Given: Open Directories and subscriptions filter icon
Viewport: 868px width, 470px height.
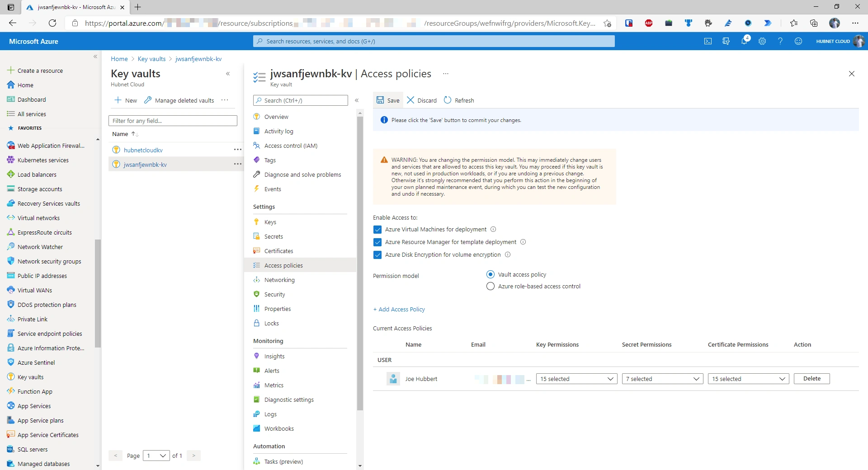Looking at the screenshot, I should (726, 41).
